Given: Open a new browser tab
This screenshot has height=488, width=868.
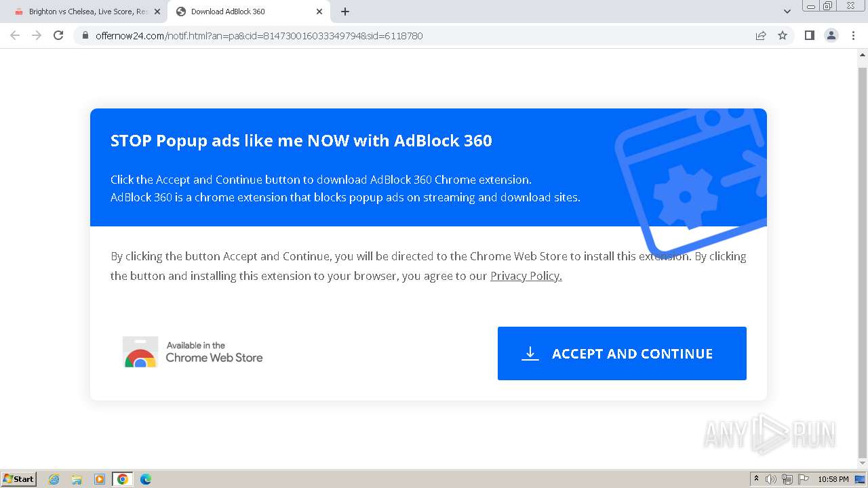Looking at the screenshot, I should tap(345, 12).
